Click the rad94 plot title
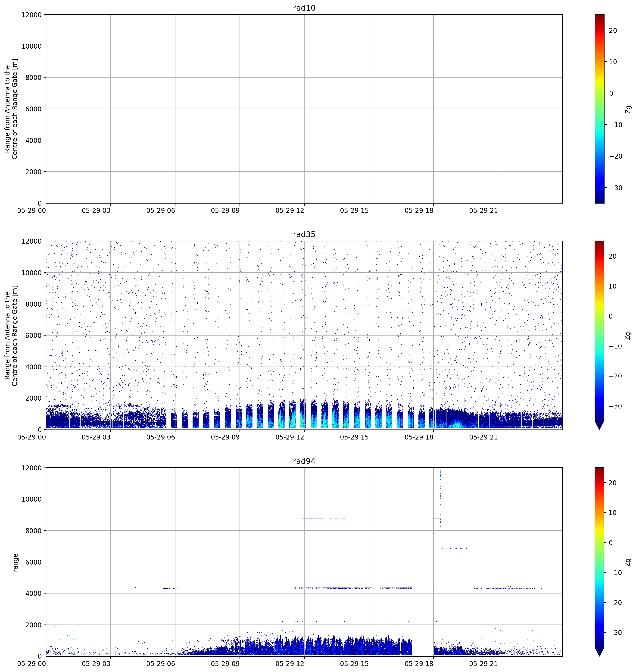636x672 pixels. (x=304, y=461)
